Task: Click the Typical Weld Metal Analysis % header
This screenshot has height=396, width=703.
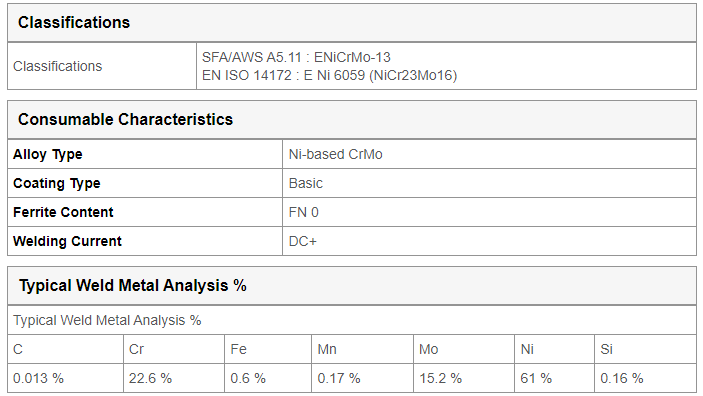Action: point(352,286)
